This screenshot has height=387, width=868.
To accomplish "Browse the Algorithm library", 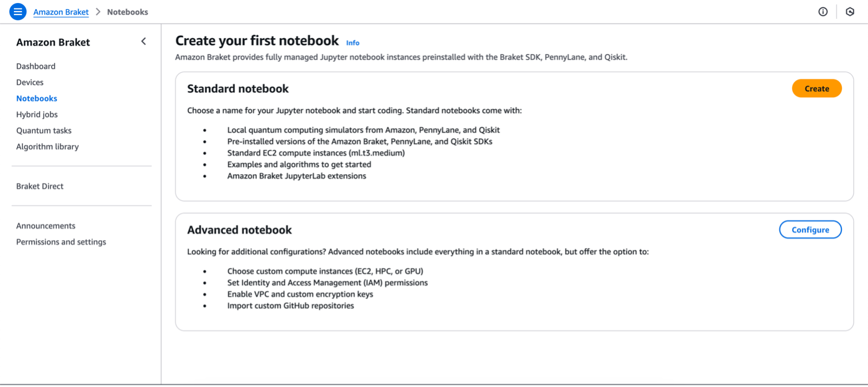I will click(47, 146).
